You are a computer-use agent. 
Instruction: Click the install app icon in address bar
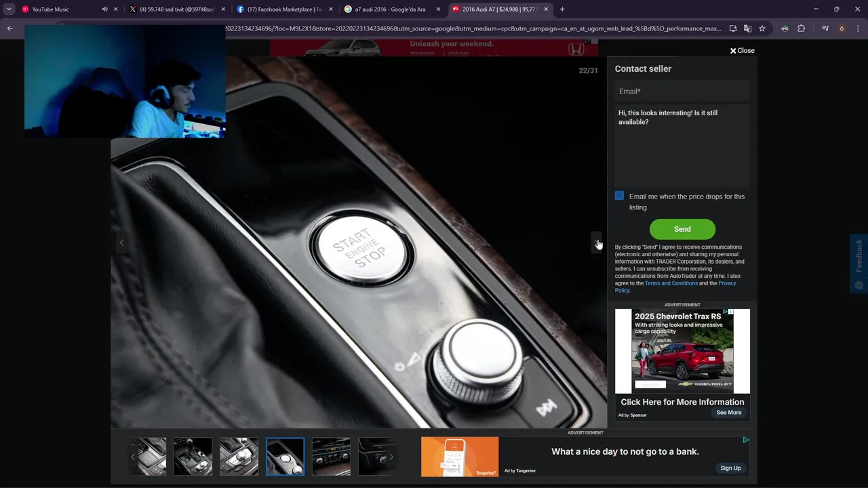(733, 28)
